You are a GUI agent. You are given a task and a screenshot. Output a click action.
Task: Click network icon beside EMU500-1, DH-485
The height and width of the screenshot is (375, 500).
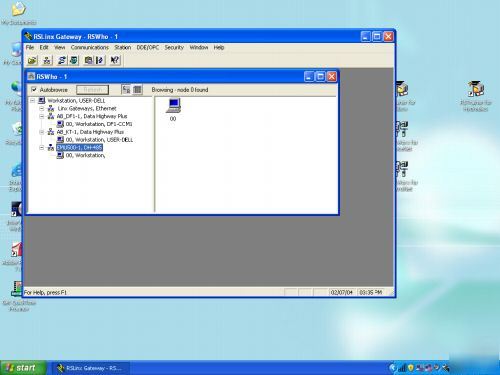tap(51, 147)
